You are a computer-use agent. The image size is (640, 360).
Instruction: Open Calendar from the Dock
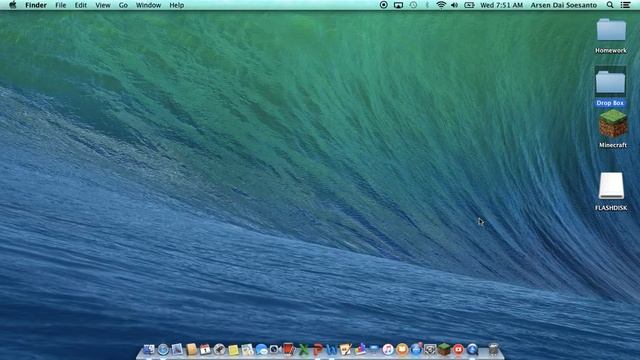(205, 349)
